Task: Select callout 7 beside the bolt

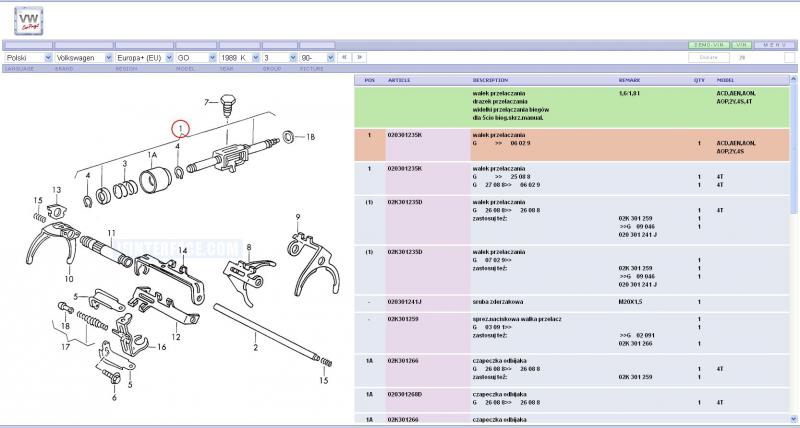Action: click(207, 103)
